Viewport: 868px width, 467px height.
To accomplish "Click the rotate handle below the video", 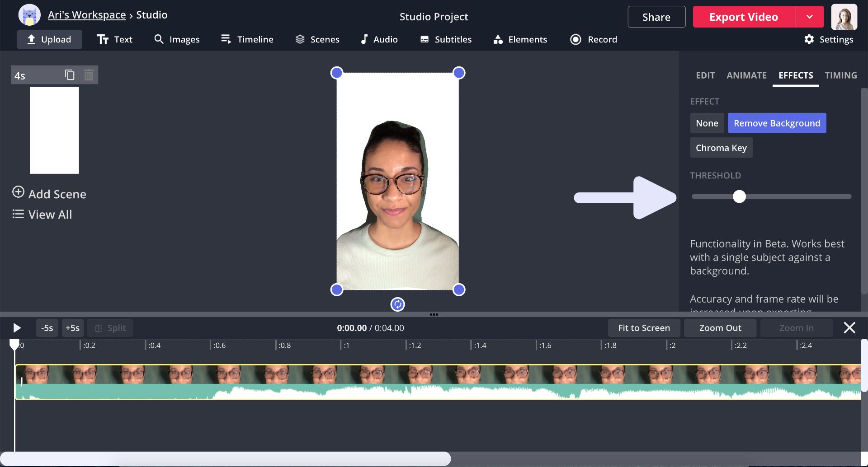I will coord(397,304).
